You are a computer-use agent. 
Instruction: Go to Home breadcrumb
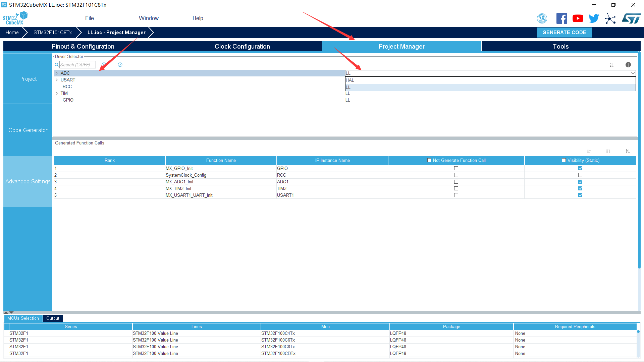coord(12,33)
